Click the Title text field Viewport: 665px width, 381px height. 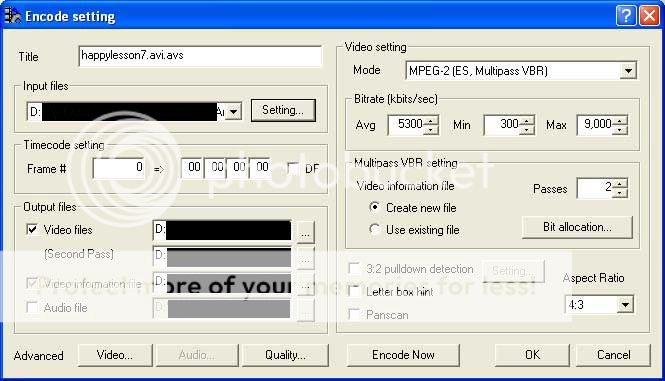pyautogui.click(x=200, y=56)
